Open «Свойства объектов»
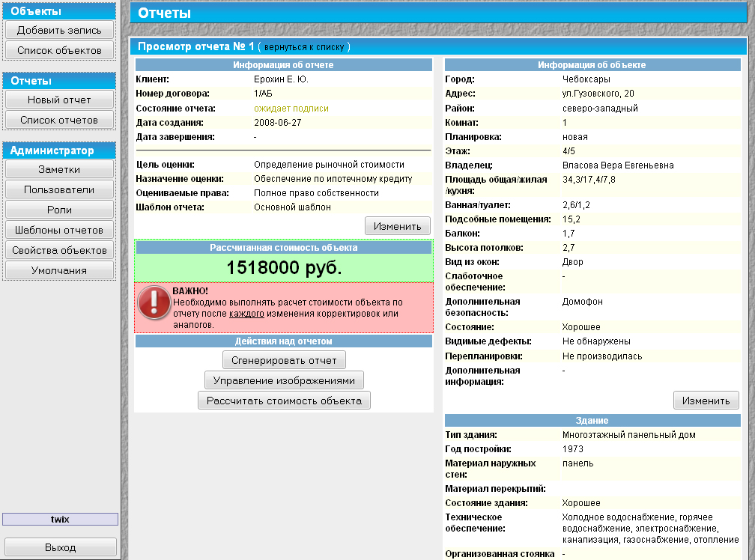 tap(59, 249)
